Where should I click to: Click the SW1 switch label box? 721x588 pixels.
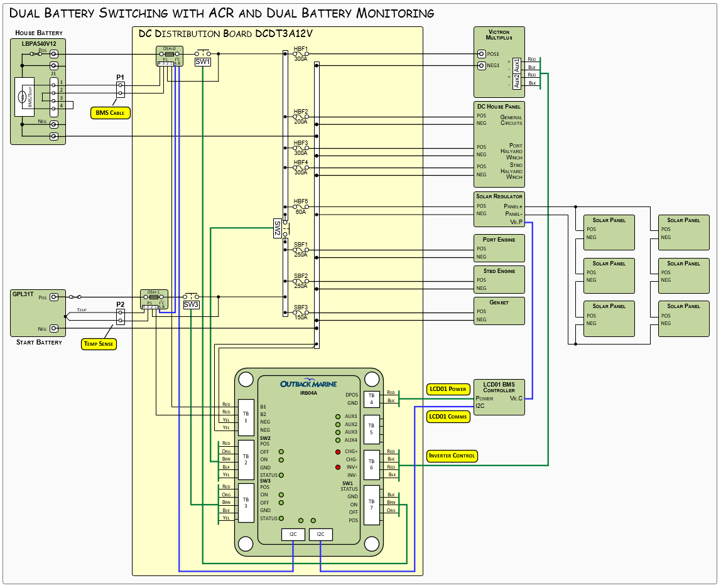pos(203,61)
